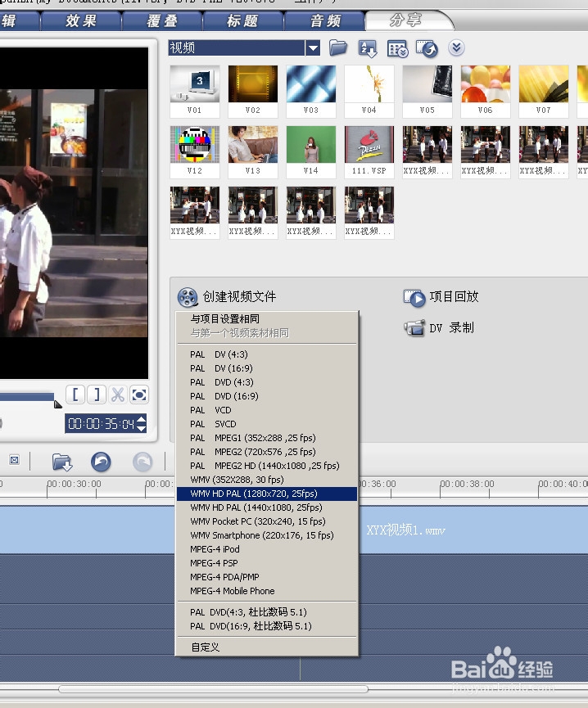
Task: Choose 与项目设置相同 menu entry
Action: (x=267, y=319)
